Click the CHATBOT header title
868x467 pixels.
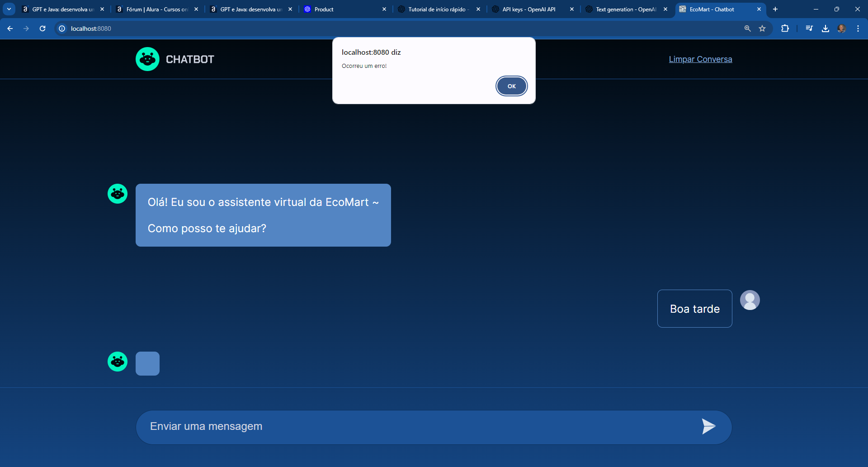(190, 59)
